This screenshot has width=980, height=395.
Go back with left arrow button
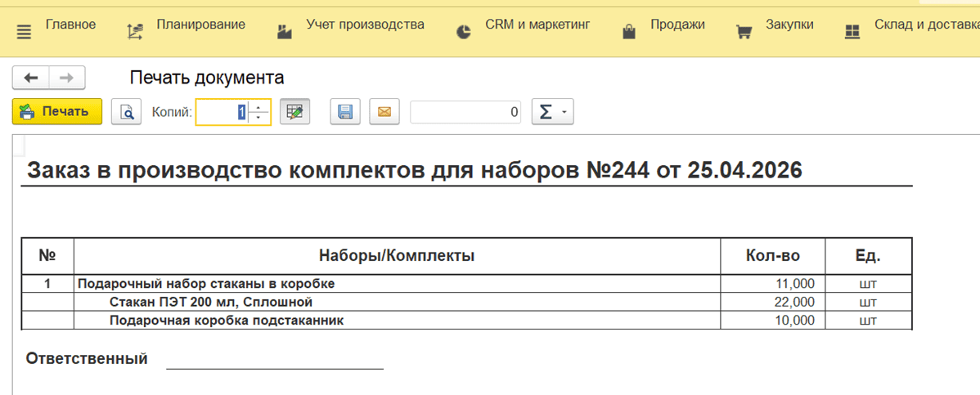(x=31, y=78)
